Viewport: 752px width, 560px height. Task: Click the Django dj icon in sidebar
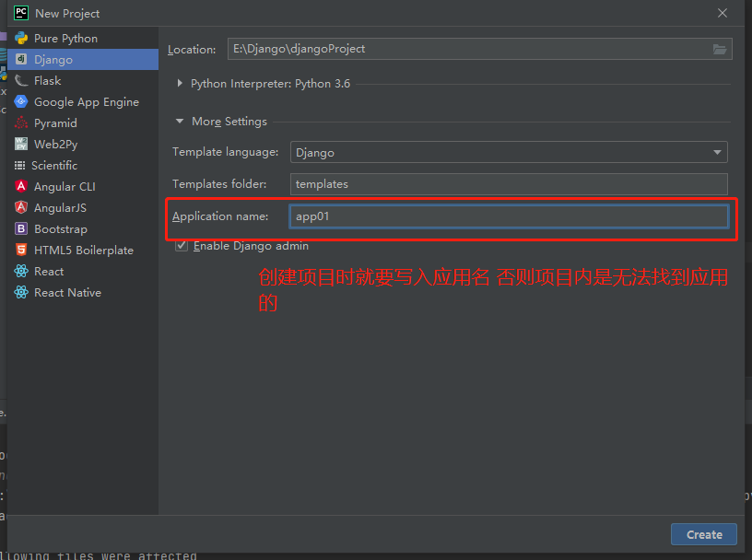point(21,59)
